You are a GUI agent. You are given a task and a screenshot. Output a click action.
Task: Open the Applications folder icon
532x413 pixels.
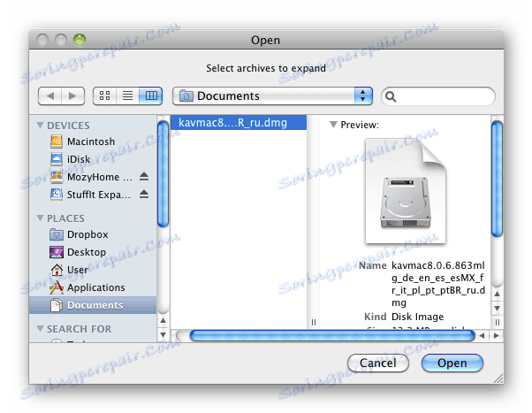[57, 287]
